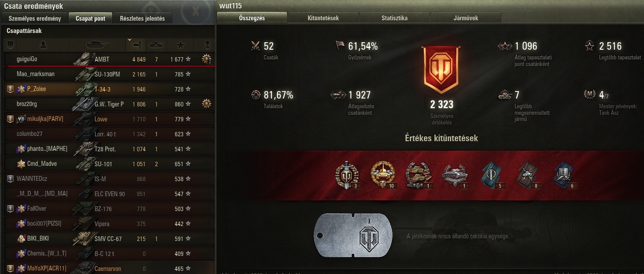
Task: Open the Csapat pont tab
Action: pos(90,18)
